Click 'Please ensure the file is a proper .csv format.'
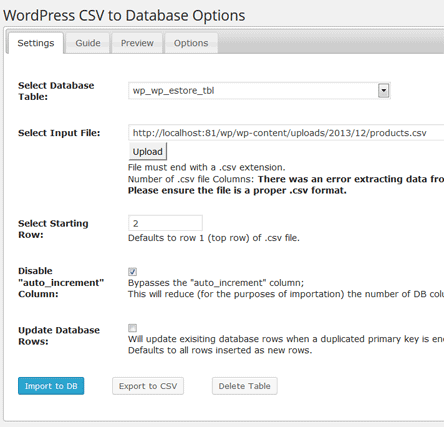444x427 pixels. tap(237, 191)
